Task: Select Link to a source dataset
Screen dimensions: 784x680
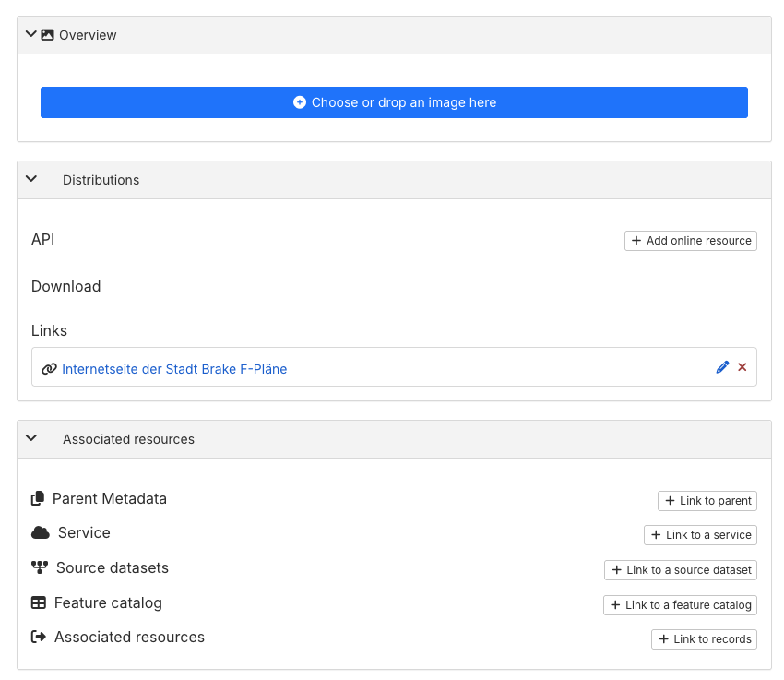Action: [681, 570]
